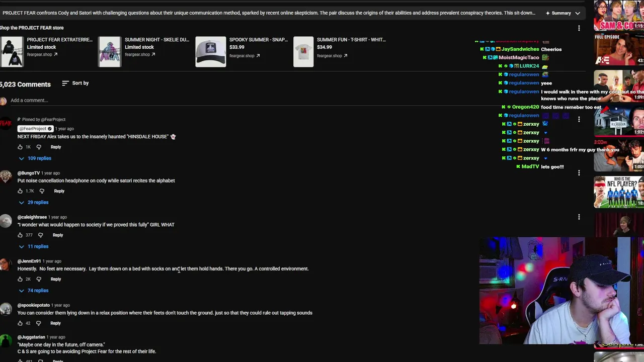Click the 5,023 Comments heading
This screenshot has height=362, width=644.
[25, 84]
